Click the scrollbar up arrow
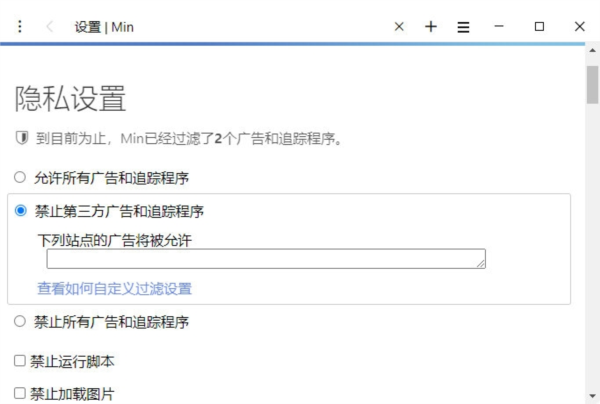Viewport: 600px width, 404px height. (593, 50)
